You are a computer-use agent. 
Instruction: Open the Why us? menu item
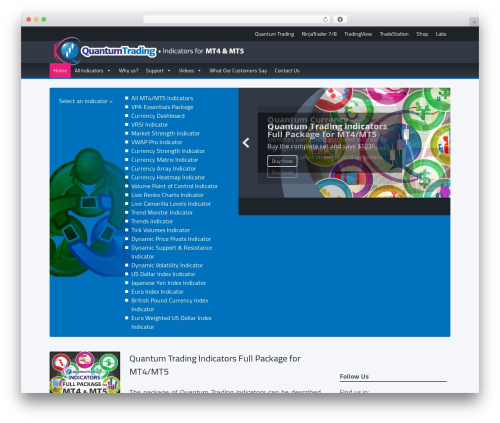pyautogui.click(x=128, y=71)
